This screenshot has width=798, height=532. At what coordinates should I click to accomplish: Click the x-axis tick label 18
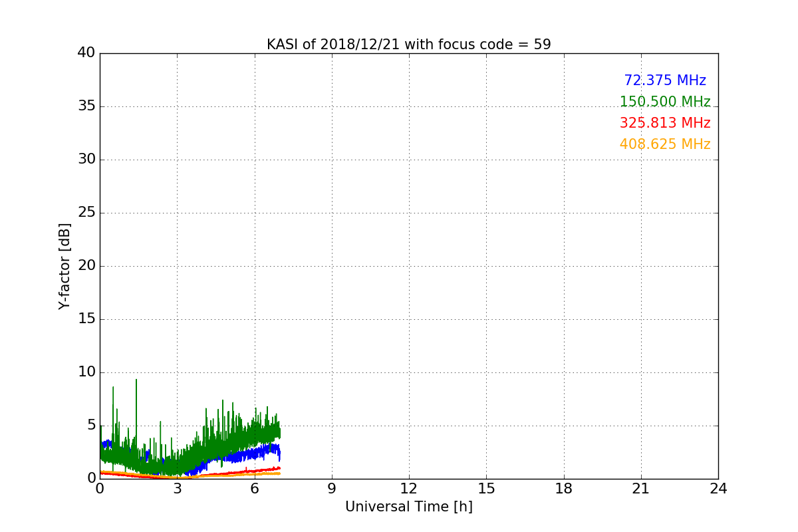pos(564,489)
